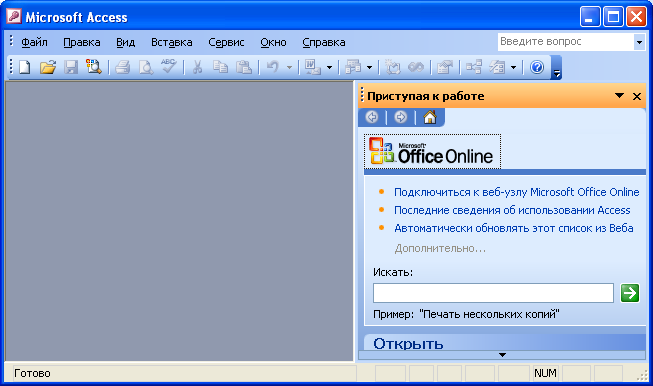
Task: Click the Cut scissors icon
Action: [x=197, y=67]
